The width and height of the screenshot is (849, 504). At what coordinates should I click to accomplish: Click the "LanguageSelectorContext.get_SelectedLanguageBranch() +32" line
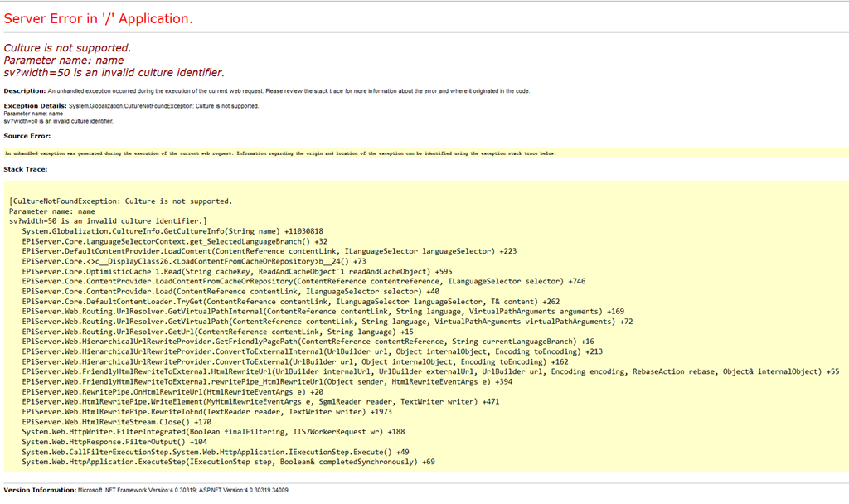click(x=175, y=241)
